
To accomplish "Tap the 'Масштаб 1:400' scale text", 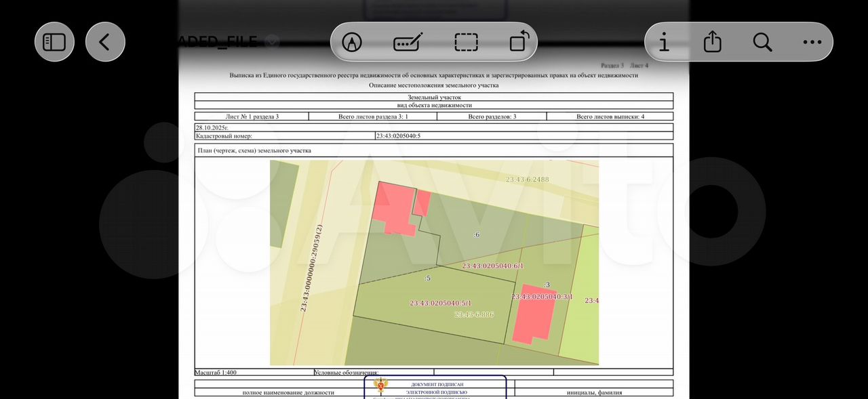I will 216,372.
